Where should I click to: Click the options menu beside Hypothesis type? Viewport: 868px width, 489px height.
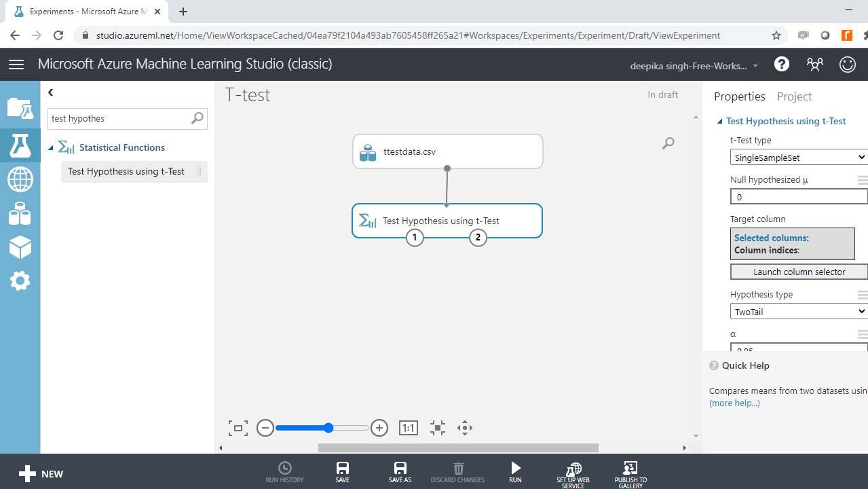click(x=863, y=295)
